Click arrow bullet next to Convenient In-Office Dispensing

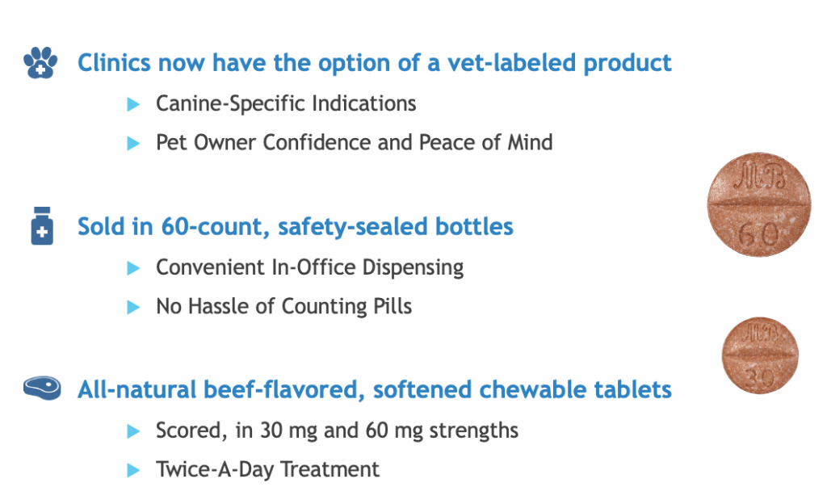coord(133,268)
